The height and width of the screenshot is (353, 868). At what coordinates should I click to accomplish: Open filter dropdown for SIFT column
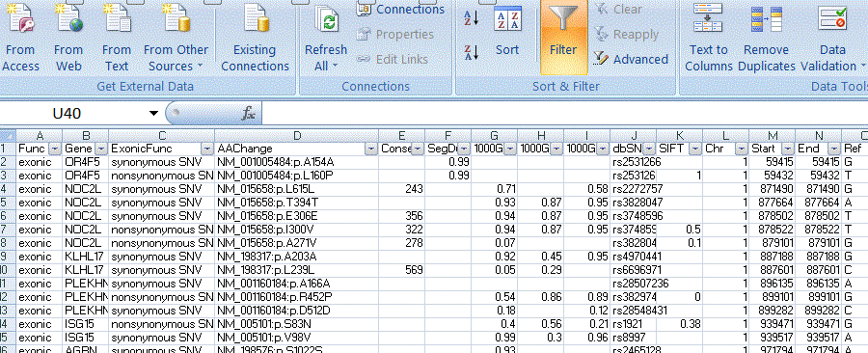pos(695,149)
